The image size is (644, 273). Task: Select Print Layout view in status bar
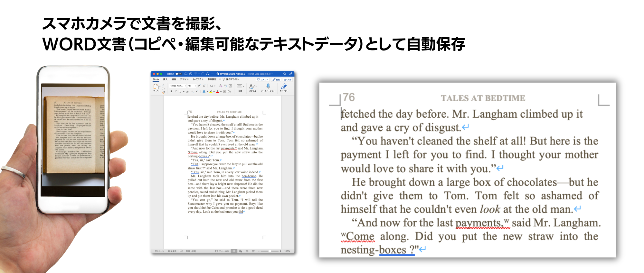234,251
